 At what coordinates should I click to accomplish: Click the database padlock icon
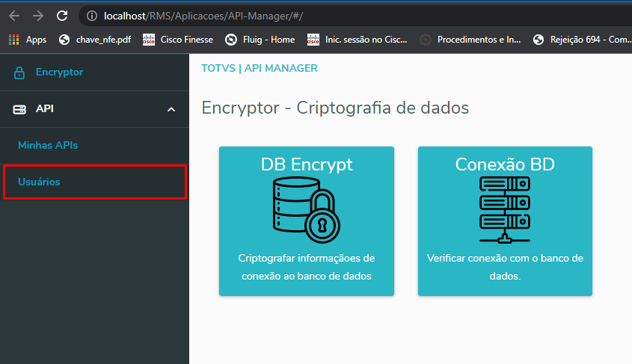tap(307, 210)
